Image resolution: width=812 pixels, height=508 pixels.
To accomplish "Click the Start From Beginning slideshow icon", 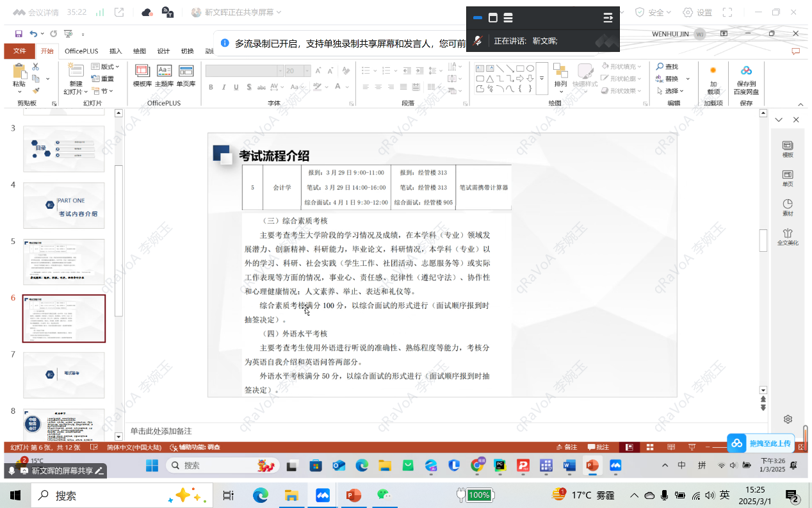I will coord(69,33).
